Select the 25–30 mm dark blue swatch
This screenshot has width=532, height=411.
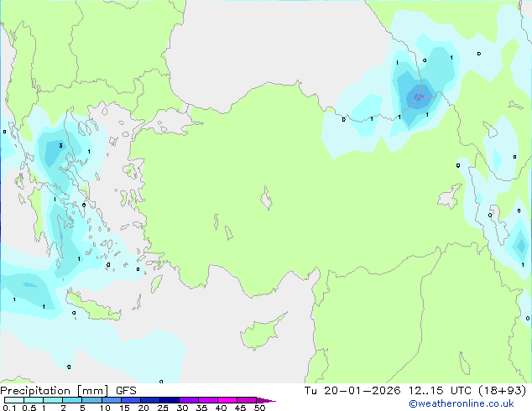[169, 400]
